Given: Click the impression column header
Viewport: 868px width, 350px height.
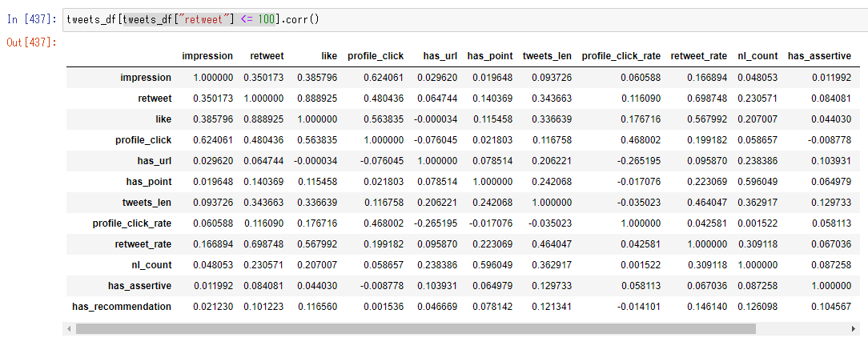Looking at the screenshot, I should (207, 56).
